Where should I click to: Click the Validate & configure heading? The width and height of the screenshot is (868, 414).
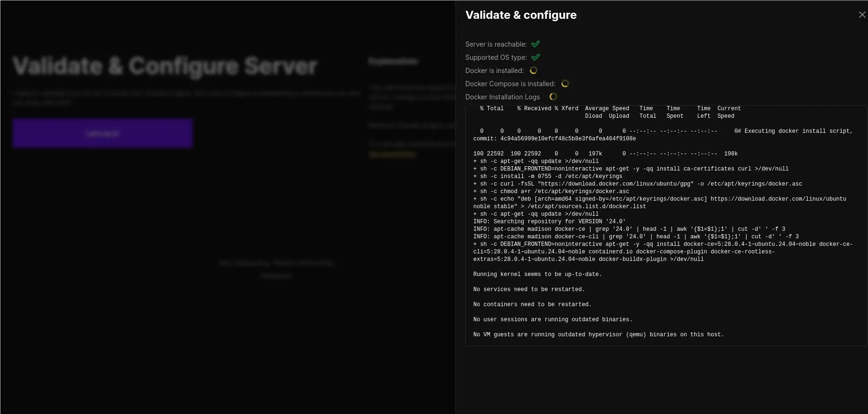[521, 15]
